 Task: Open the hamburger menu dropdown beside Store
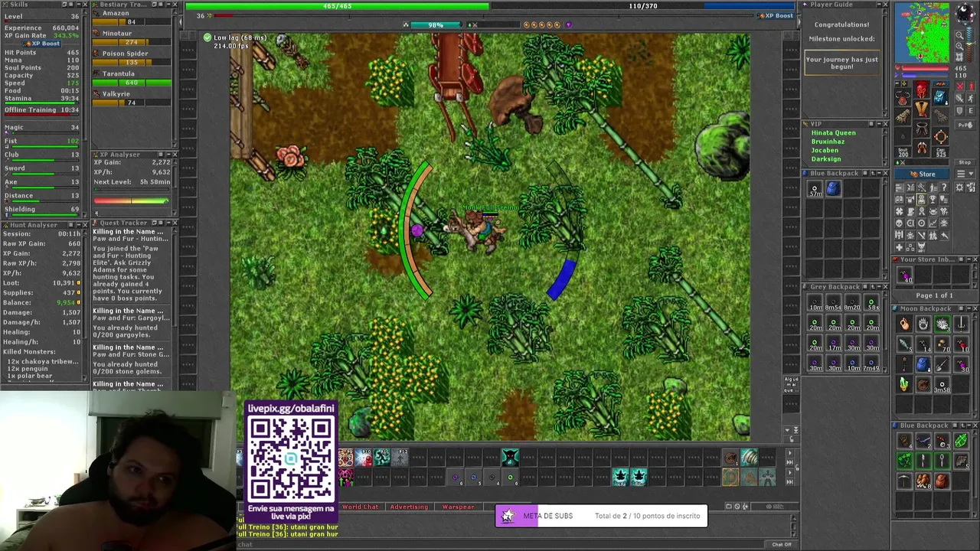coord(965,174)
